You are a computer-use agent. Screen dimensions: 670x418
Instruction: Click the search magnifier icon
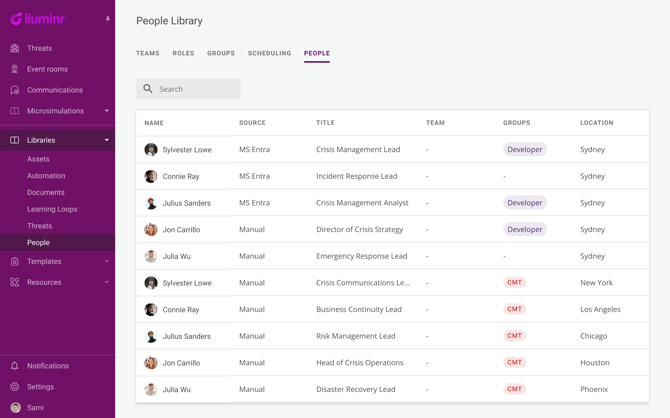pyautogui.click(x=148, y=89)
